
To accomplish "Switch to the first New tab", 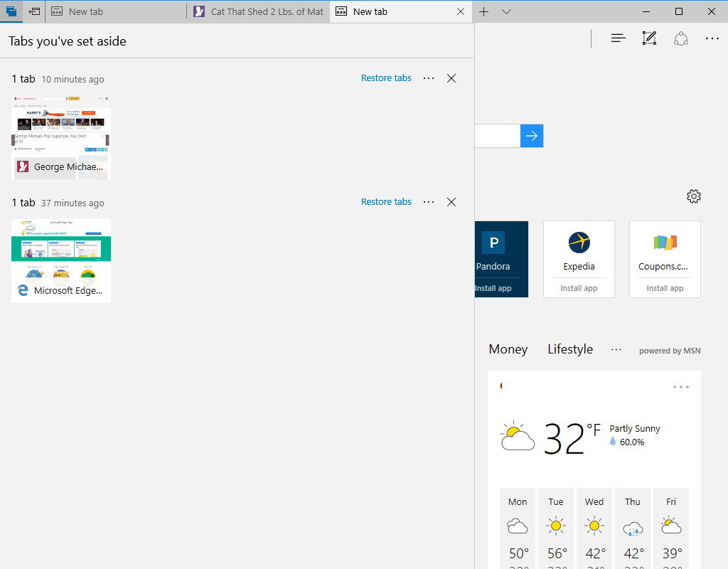I will [x=116, y=11].
